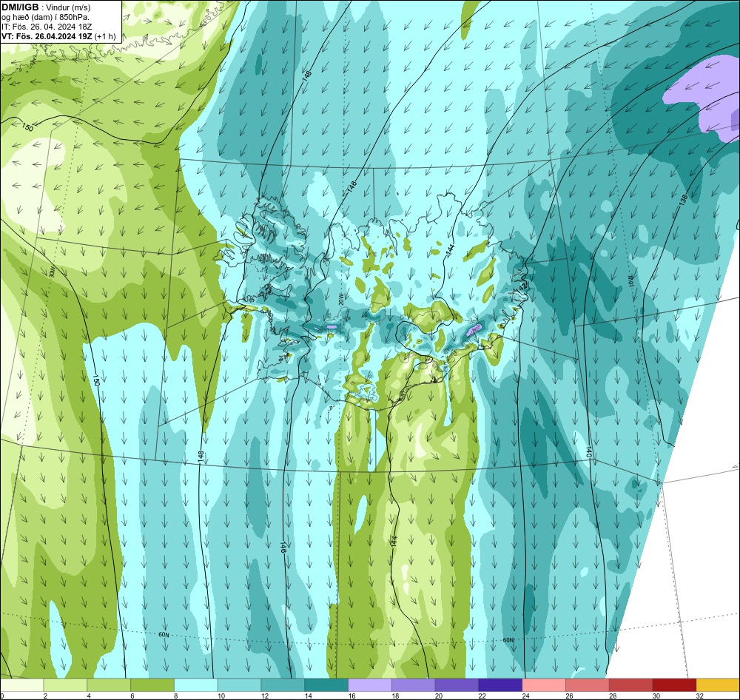The image size is (740, 700).
Task: Click the 30W longitude label
Action: click(x=52, y=272)
